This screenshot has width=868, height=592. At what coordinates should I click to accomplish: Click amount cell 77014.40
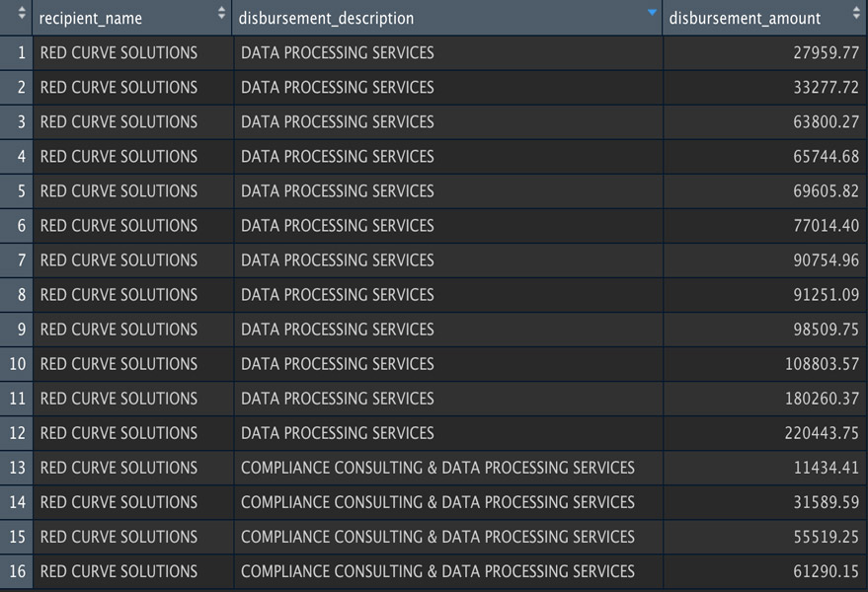(764, 226)
